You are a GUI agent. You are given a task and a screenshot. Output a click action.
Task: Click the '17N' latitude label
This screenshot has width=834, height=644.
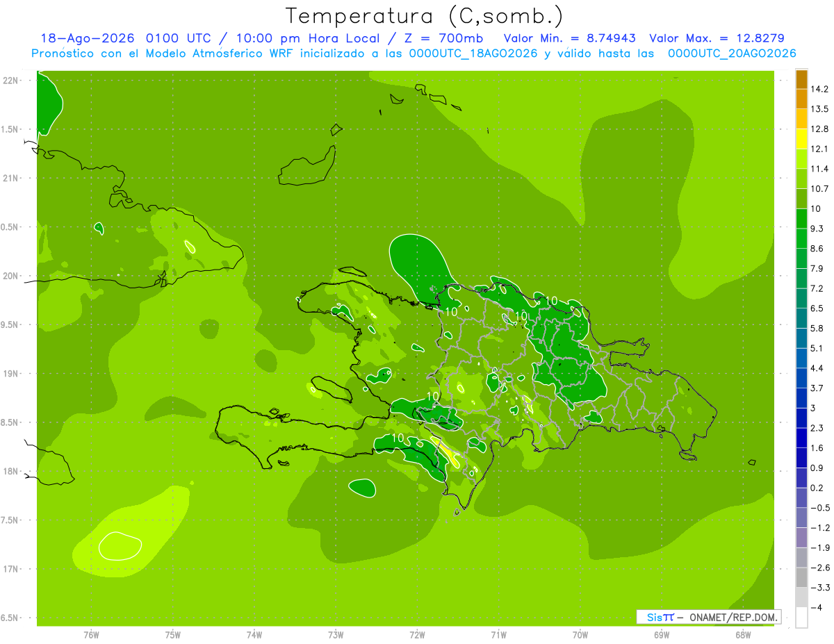click(x=11, y=569)
